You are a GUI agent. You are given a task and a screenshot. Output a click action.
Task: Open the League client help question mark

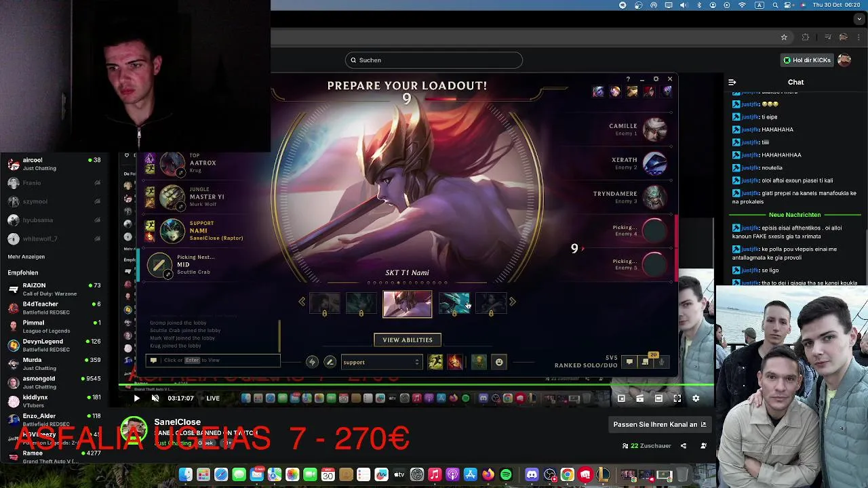point(628,79)
